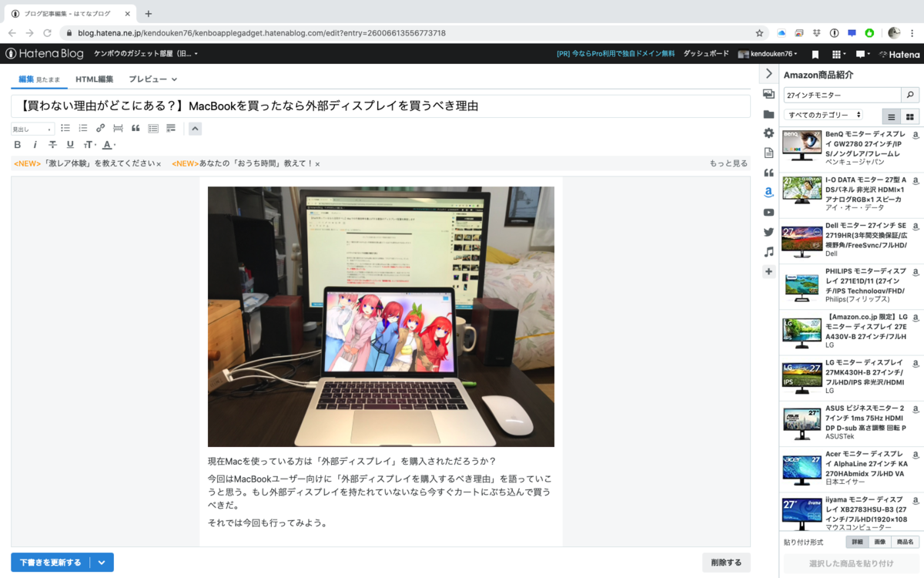This screenshot has height=578, width=924.
Task: Select the PHILIPS 271E1D/11 monitor entry
Action: pos(850,287)
